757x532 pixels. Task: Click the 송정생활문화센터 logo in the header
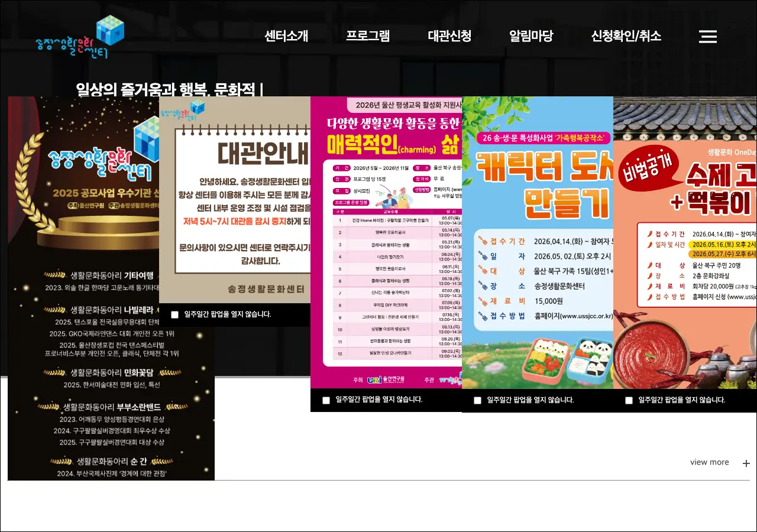80,37
